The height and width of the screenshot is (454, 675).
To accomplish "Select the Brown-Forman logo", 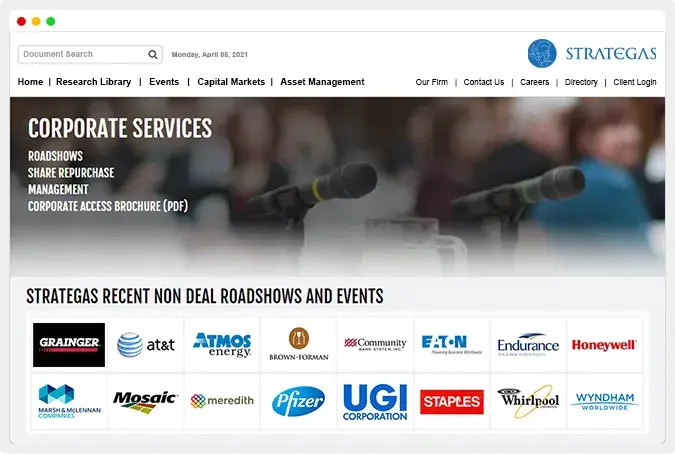I will [x=299, y=344].
